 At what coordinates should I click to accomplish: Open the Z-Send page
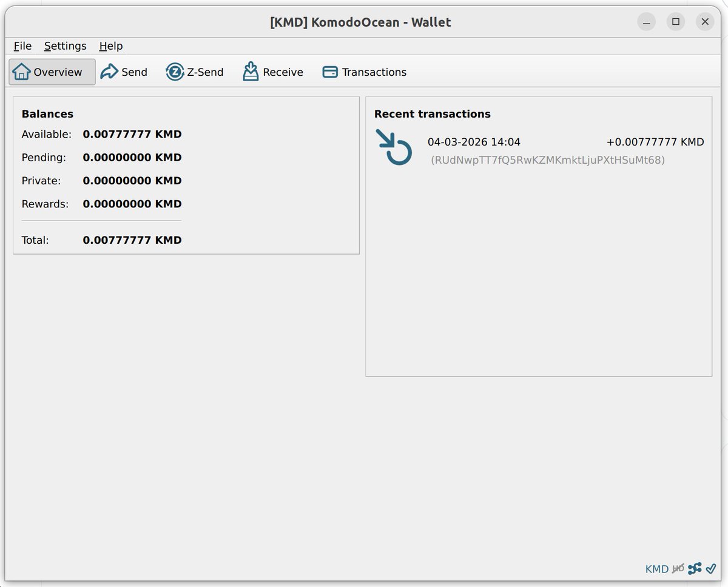coord(195,72)
